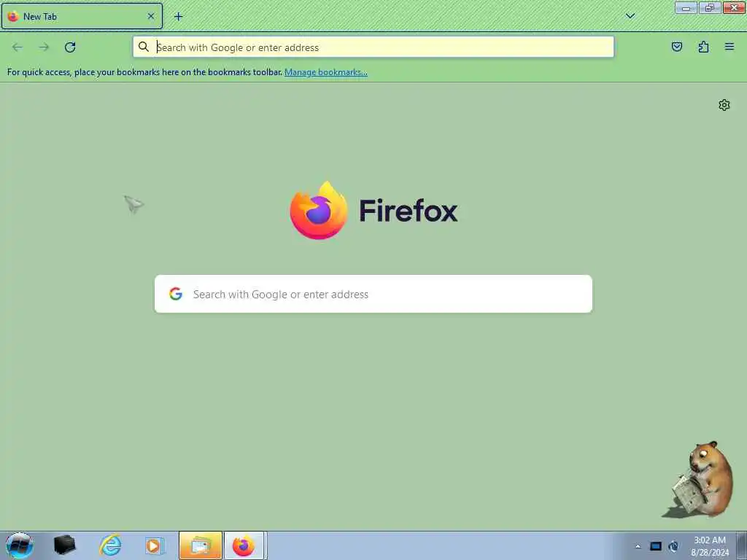Open the new tab personalize gear
The image size is (747, 560).
coord(724,105)
